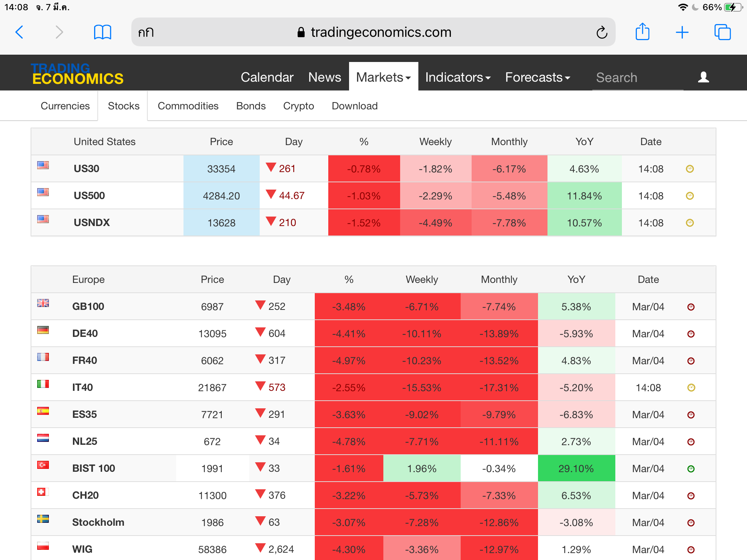The width and height of the screenshot is (747, 560).
Task: Switch to the Stocks tab
Action: (124, 106)
